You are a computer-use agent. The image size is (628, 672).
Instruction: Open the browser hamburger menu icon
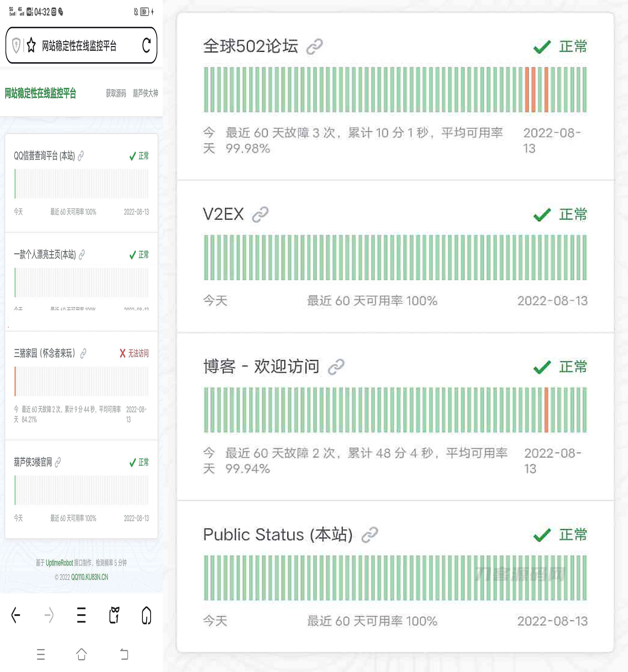81,615
